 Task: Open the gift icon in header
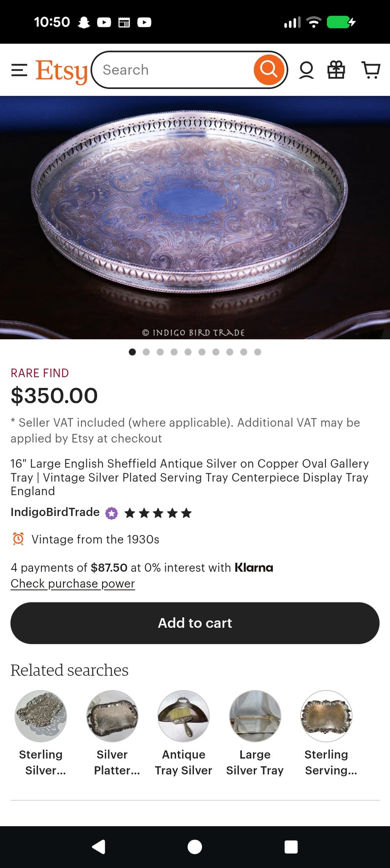click(336, 70)
